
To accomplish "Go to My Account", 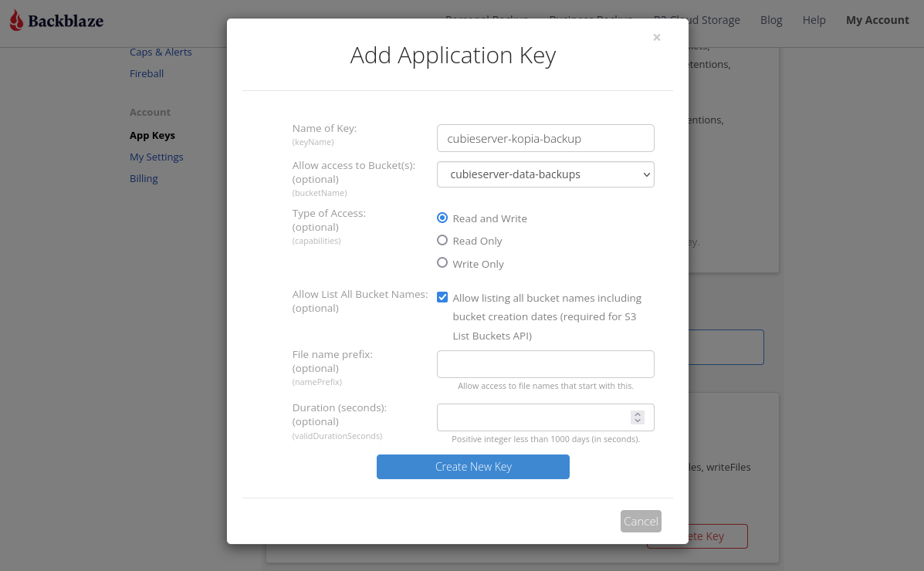I will (878, 20).
